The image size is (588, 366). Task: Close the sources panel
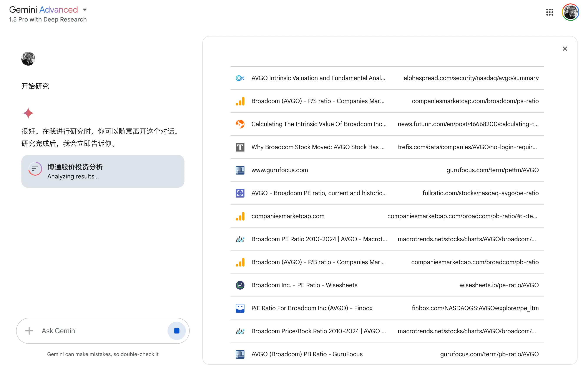[565, 49]
